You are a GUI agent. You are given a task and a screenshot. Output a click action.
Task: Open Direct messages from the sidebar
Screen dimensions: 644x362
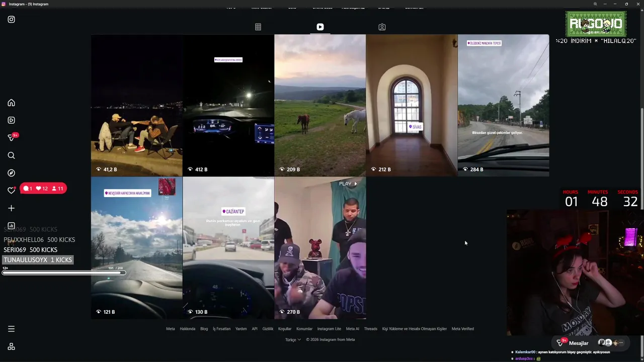point(12,137)
